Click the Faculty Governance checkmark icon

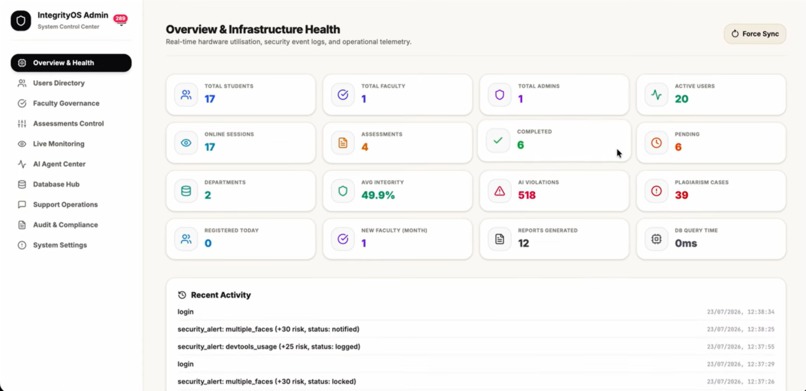pyautogui.click(x=22, y=103)
